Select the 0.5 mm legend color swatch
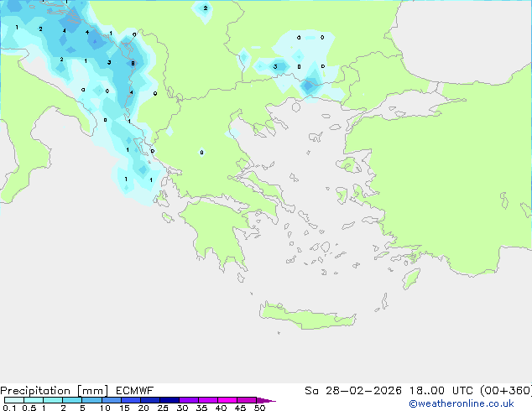This screenshot has height=411, width=532. (x=34, y=400)
